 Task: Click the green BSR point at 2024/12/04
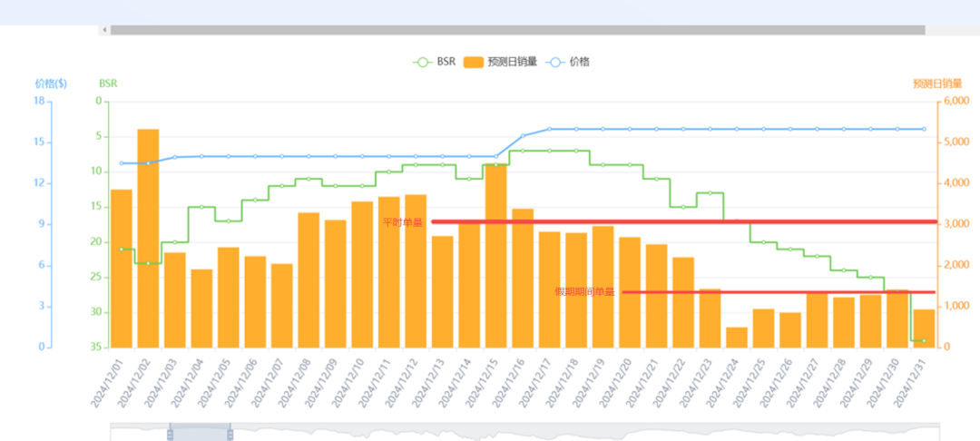(x=201, y=207)
